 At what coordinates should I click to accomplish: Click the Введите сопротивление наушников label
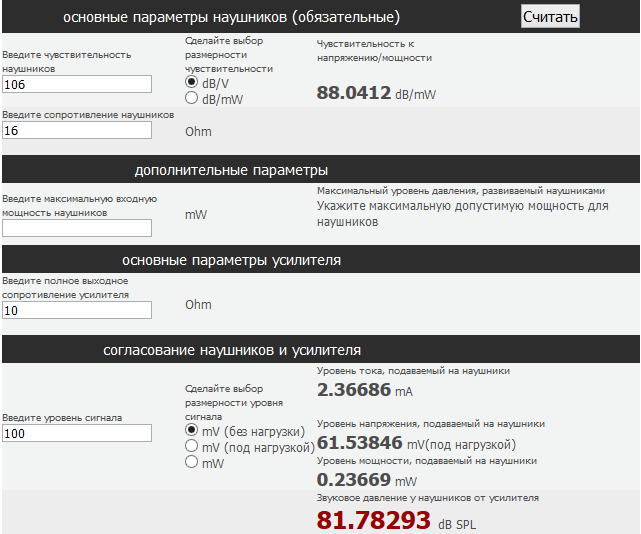pyautogui.click(x=88, y=115)
